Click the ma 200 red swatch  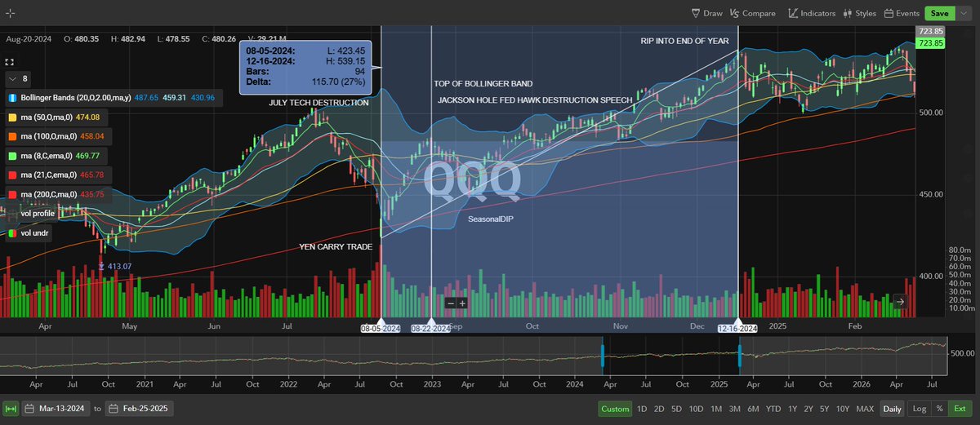12,194
